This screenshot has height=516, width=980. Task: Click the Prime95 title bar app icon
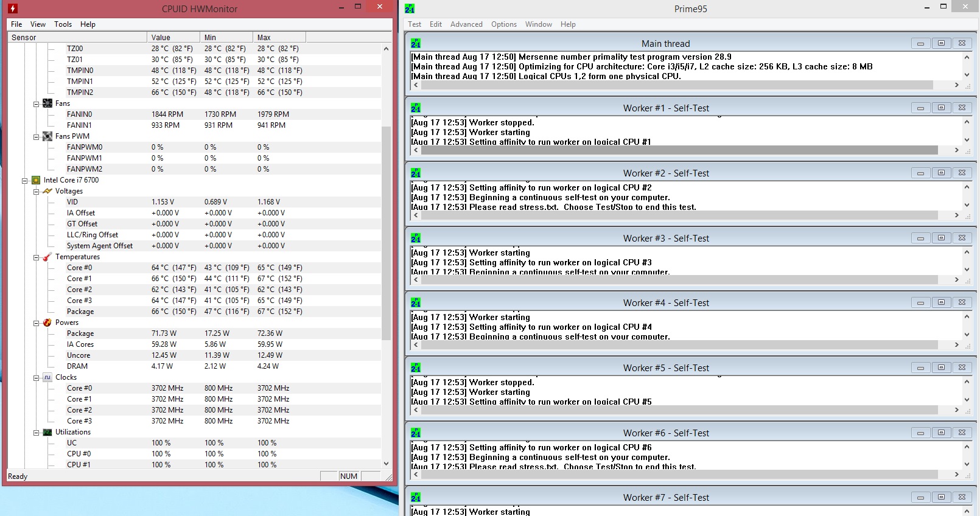tap(410, 9)
